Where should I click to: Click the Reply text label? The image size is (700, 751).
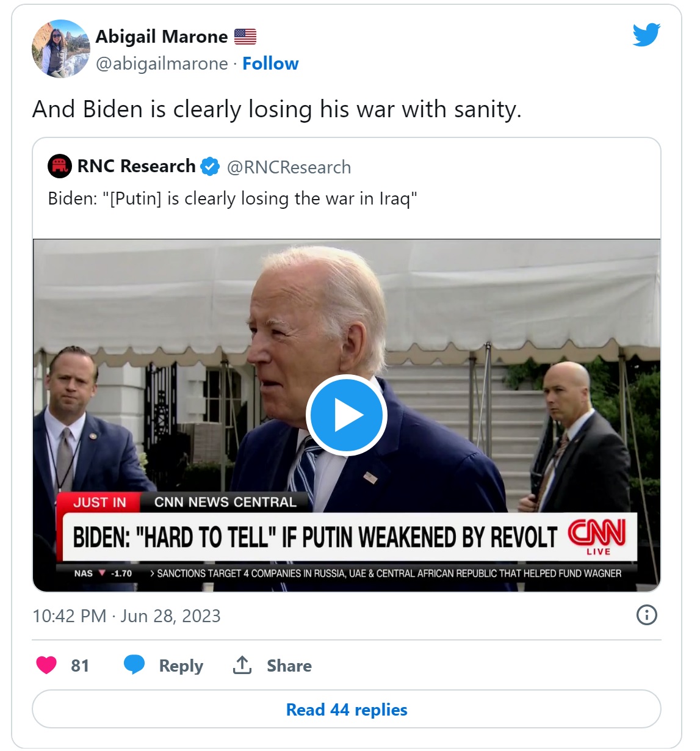point(181,666)
